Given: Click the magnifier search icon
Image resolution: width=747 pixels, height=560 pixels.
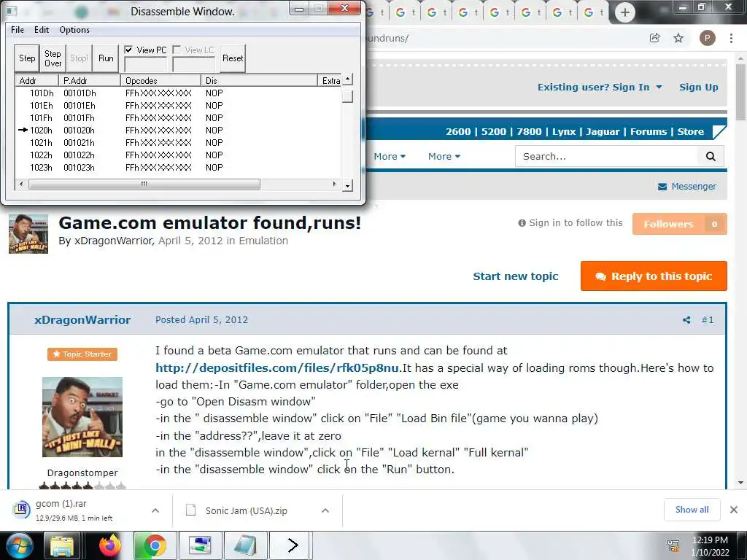Looking at the screenshot, I should 711,156.
